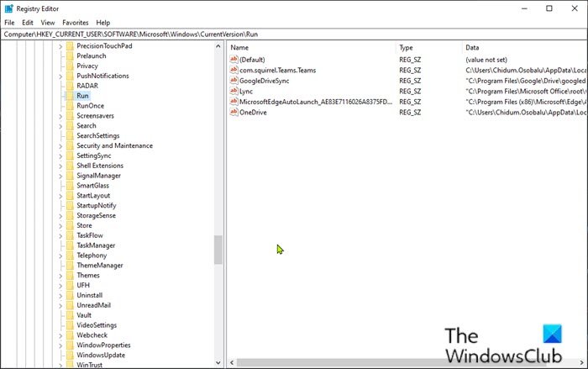Click the icon beside MicrosoftEdgeAutoLaunch value
Screen dimensions: 588x369
click(x=234, y=102)
